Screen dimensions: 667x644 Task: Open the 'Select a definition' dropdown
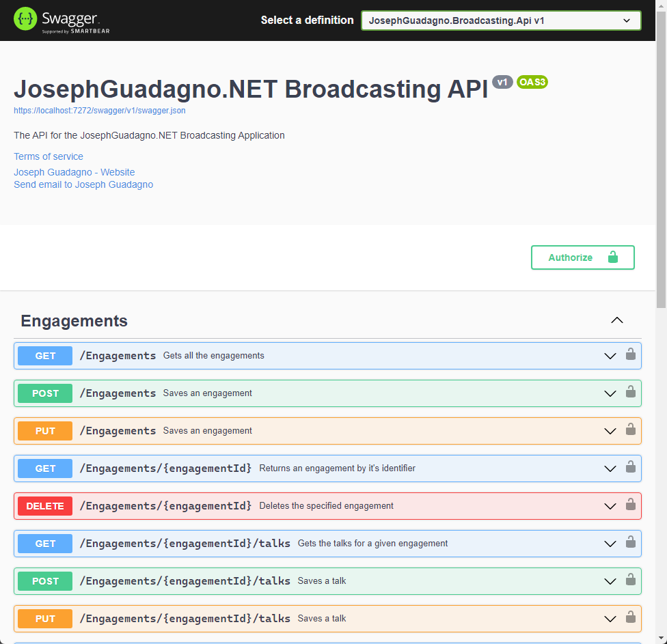click(x=500, y=20)
